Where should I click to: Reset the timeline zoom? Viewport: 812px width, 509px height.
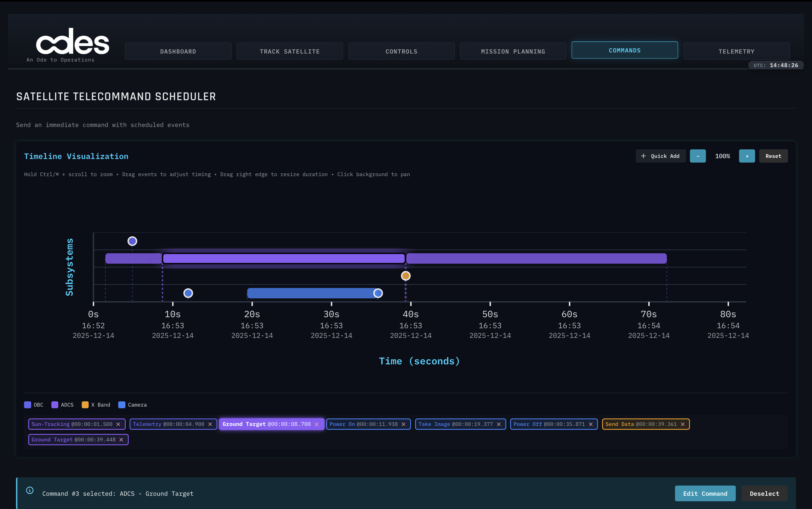pyautogui.click(x=773, y=156)
